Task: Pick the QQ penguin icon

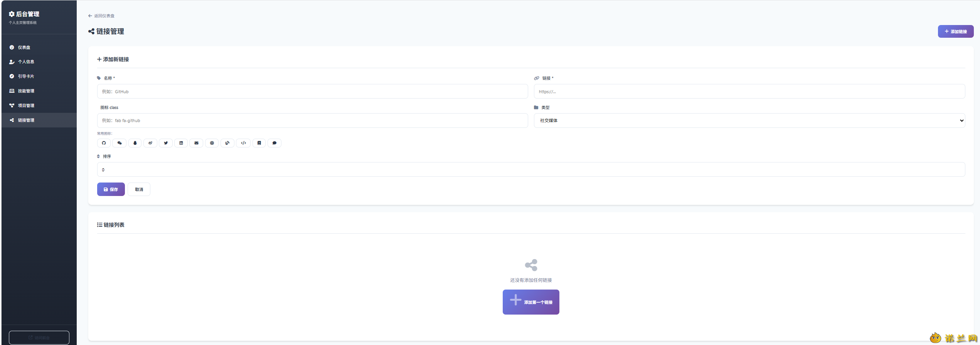Action: coord(135,143)
